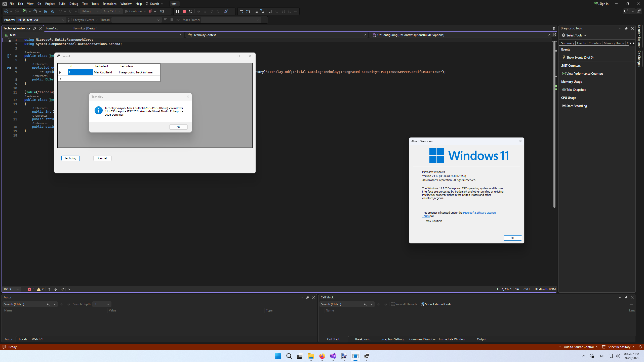Restart the debug session icon
Screen dimensions: 644x362
click(x=191, y=11)
